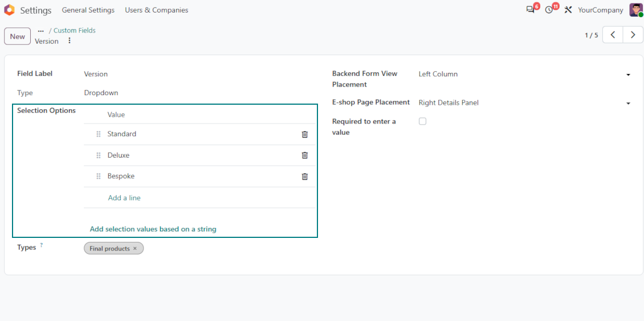Switch company via YourCompany
This screenshot has height=321, width=644.
point(601,10)
